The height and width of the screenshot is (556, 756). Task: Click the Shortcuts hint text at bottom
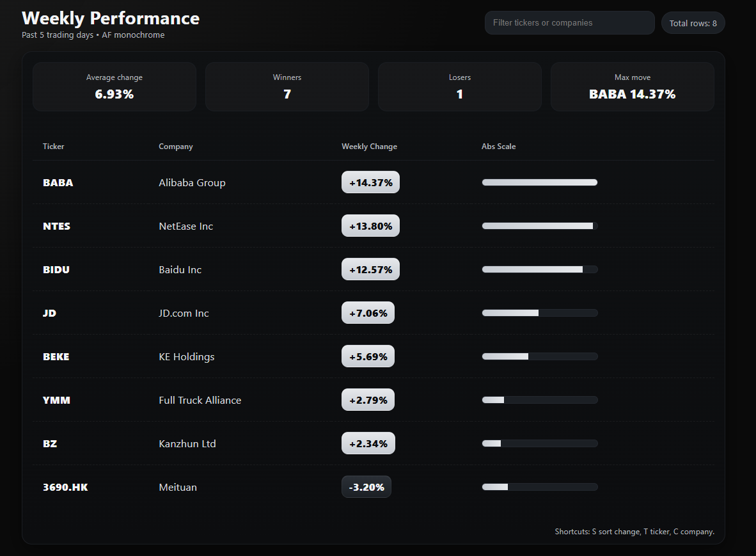point(634,532)
